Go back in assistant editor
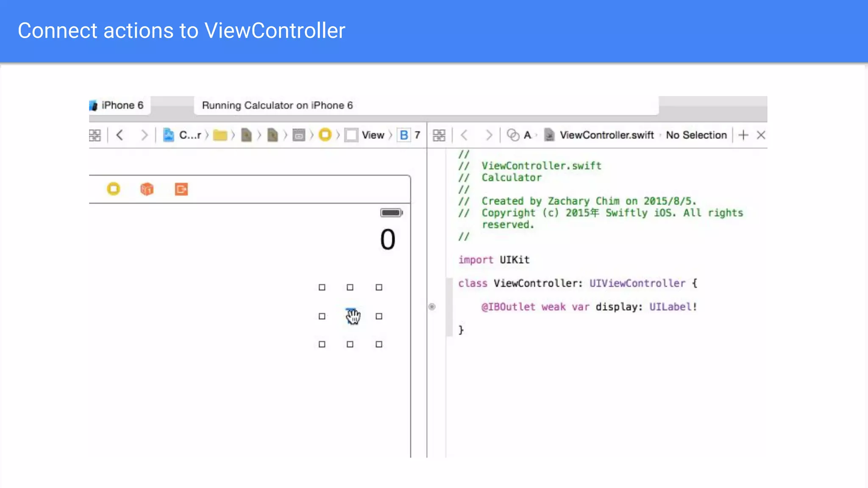 click(x=465, y=135)
